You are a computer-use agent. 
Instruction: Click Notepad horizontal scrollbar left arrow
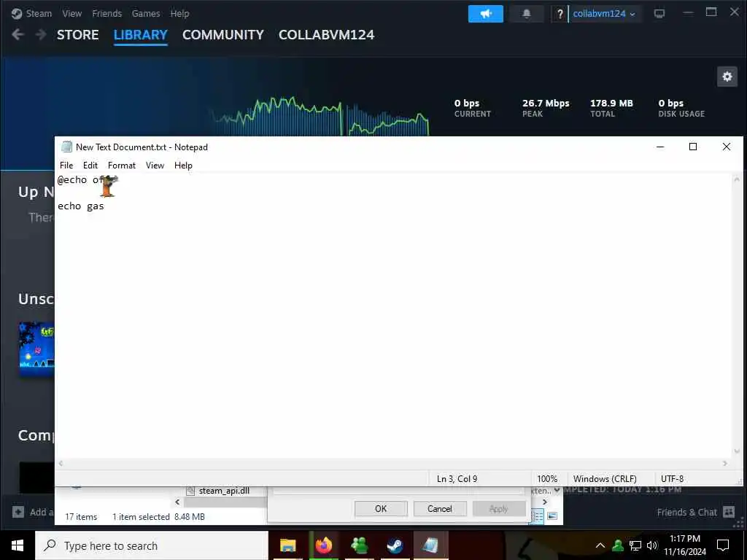tap(61, 463)
